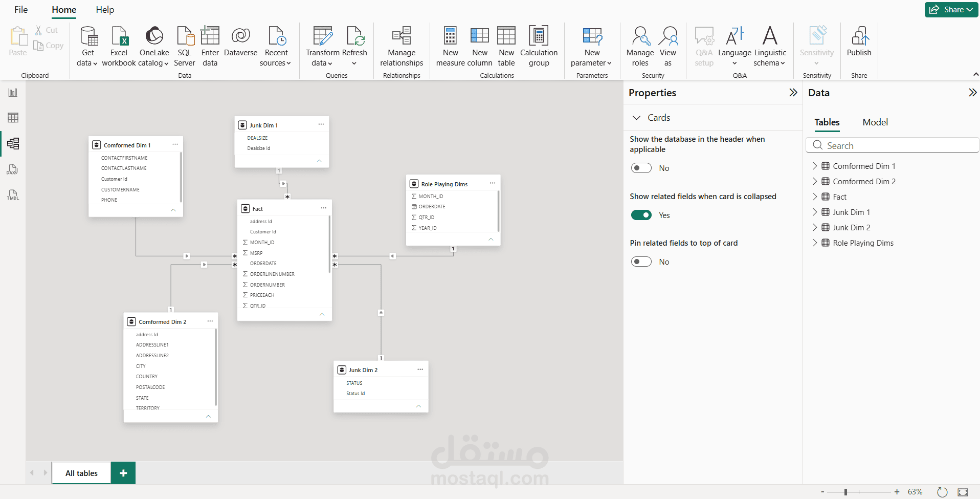Open the Help tab
The height and width of the screenshot is (499, 980).
[105, 10]
